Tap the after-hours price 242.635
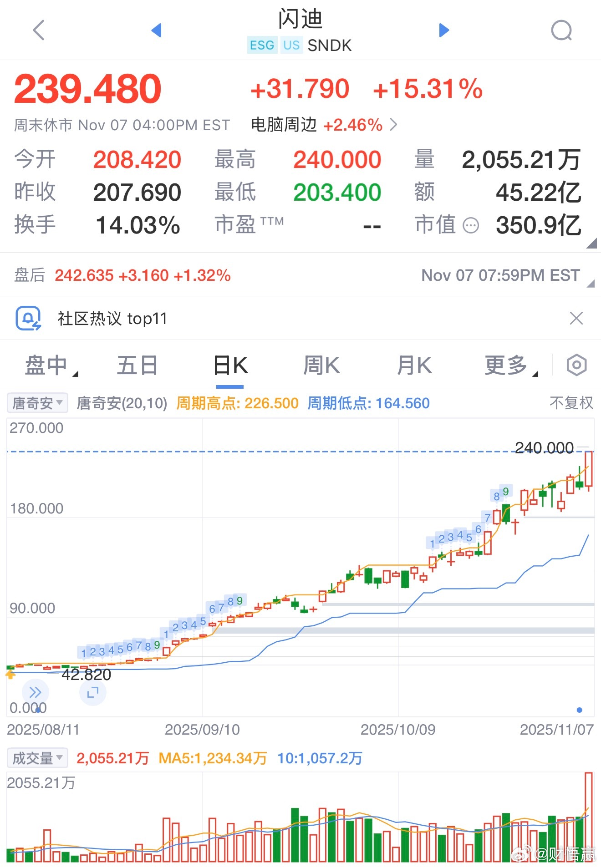Viewport: 601px width, 868px height. point(84,275)
